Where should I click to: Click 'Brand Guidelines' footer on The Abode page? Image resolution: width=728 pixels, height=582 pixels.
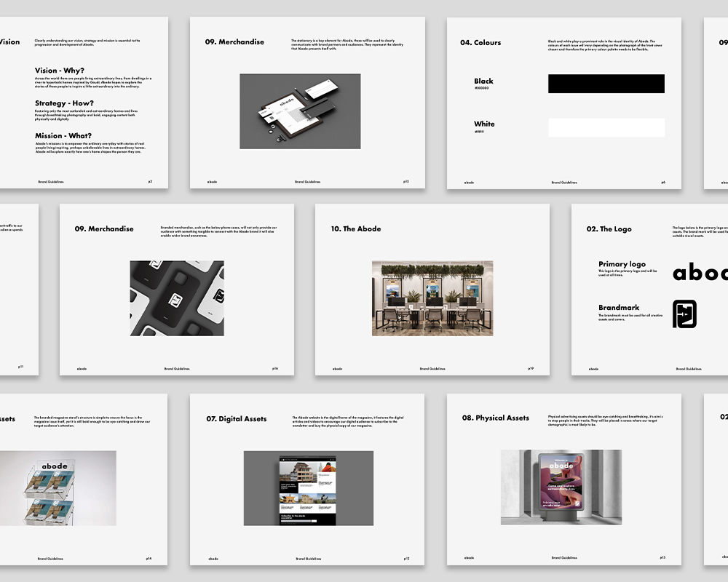point(432,369)
